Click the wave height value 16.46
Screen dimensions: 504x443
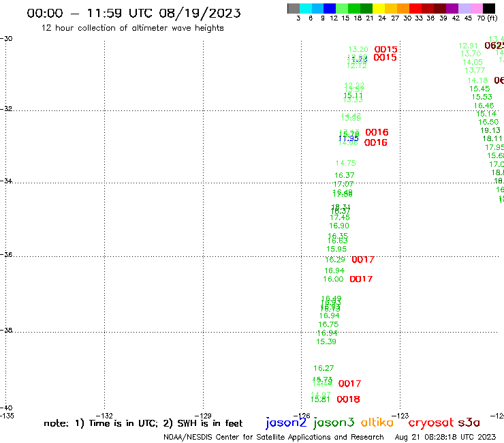(484, 106)
